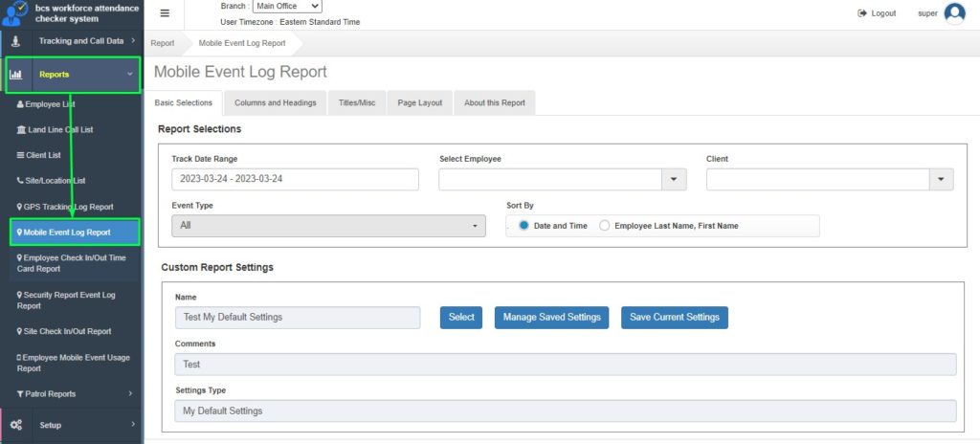Click the user profile avatar icon
This screenshot has height=444, width=980.
click(x=954, y=13)
